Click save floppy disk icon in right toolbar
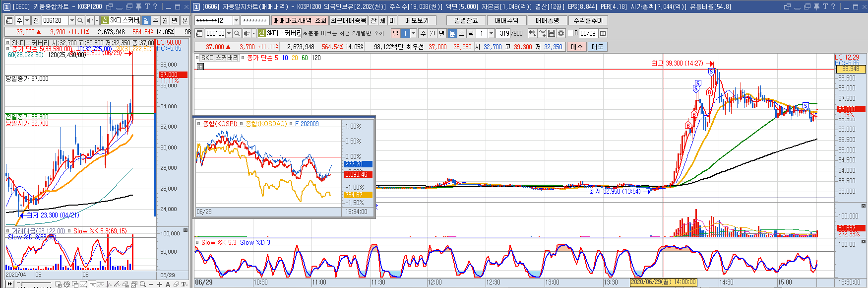 click(x=552, y=33)
